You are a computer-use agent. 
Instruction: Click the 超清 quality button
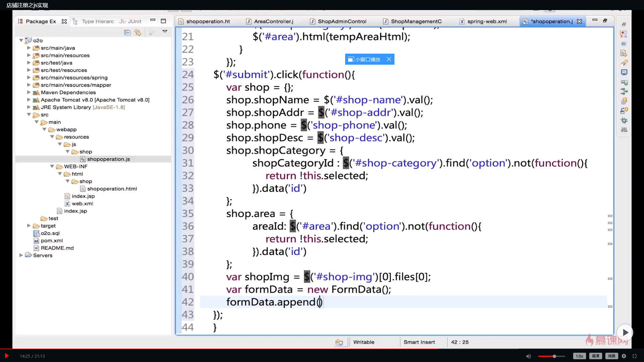tap(596, 356)
